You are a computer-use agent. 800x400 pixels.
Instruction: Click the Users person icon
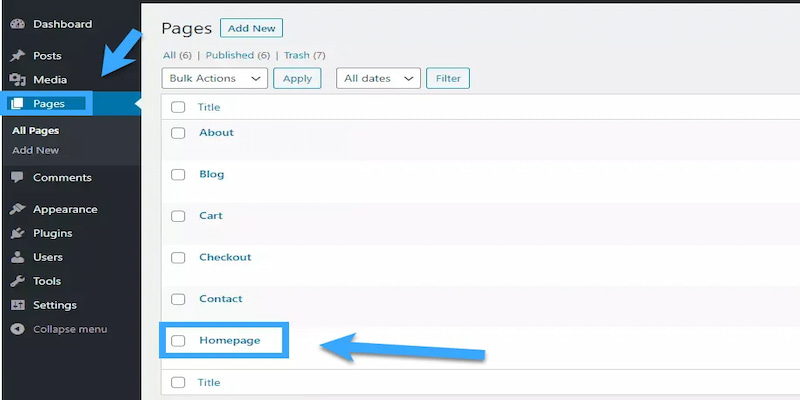pos(17,258)
